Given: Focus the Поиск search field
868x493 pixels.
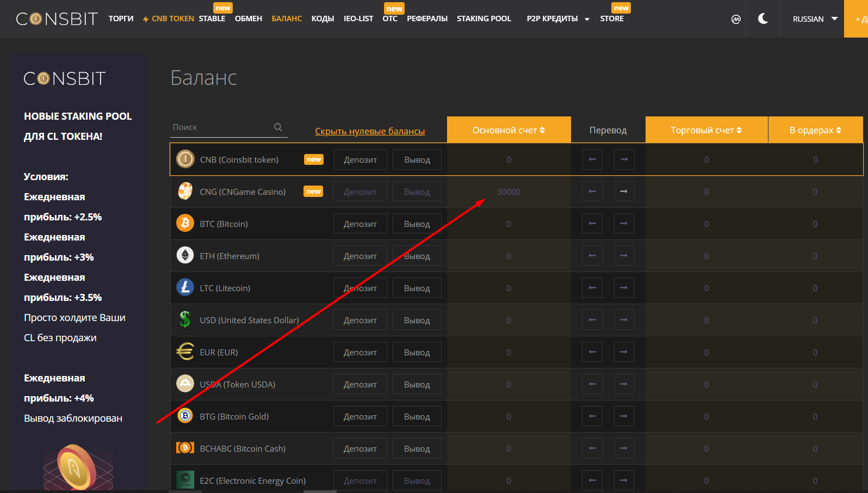Looking at the screenshot, I should coord(220,127).
